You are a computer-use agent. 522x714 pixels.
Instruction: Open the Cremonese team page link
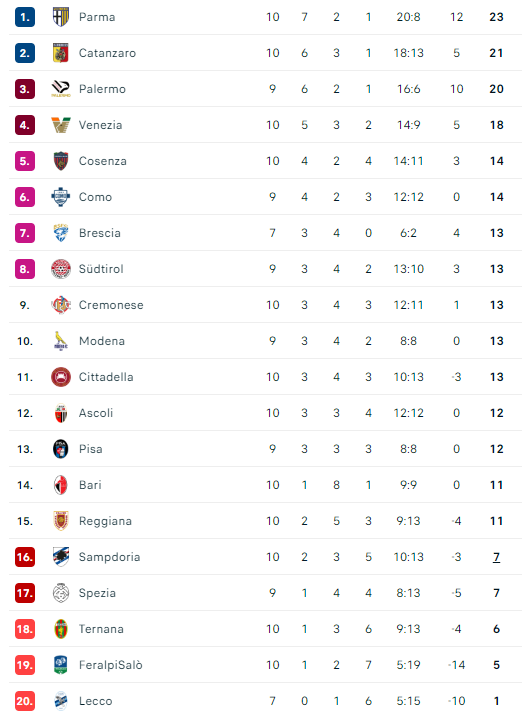111,305
